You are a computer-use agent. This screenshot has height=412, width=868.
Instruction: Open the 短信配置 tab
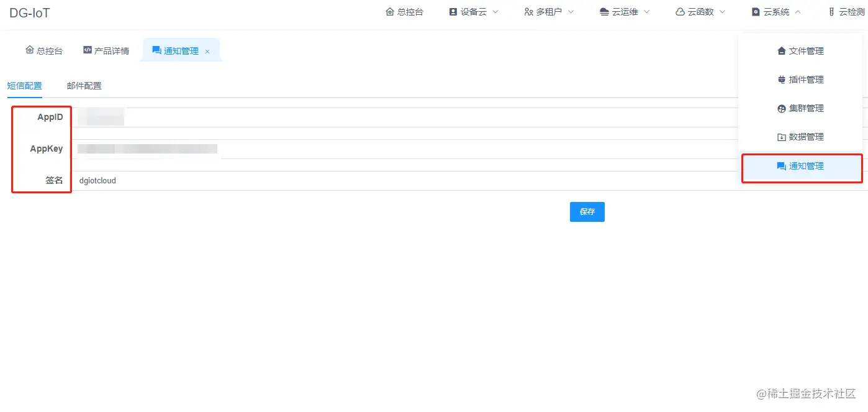pyautogui.click(x=25, y=86)
